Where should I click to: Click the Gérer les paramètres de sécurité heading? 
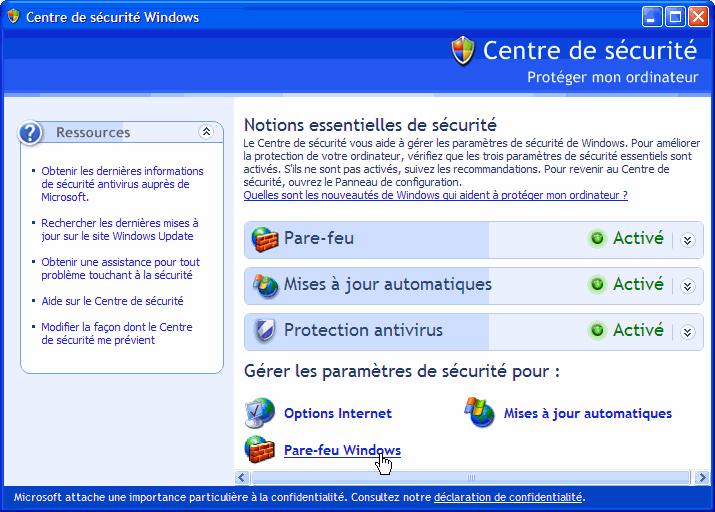(x=402, y=371)
